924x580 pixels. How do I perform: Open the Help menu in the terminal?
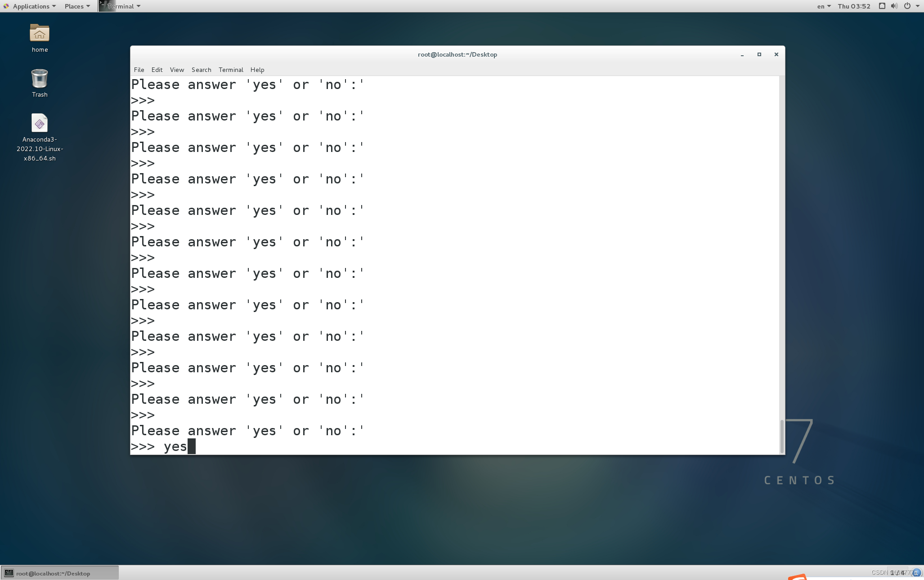click(257, 70)
